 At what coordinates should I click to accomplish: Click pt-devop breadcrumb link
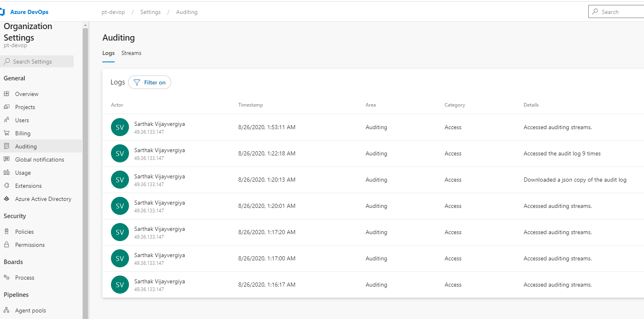pos(113,12)
